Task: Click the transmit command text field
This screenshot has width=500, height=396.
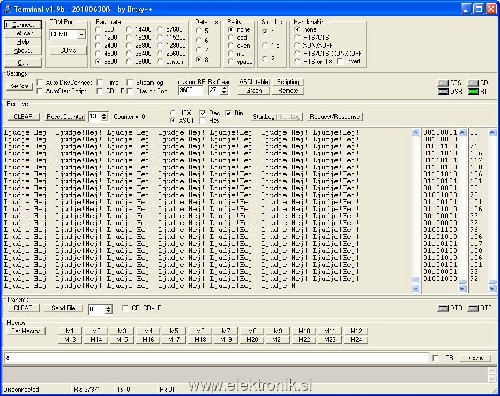Action: pyautogui.click(x=216, y=358)
